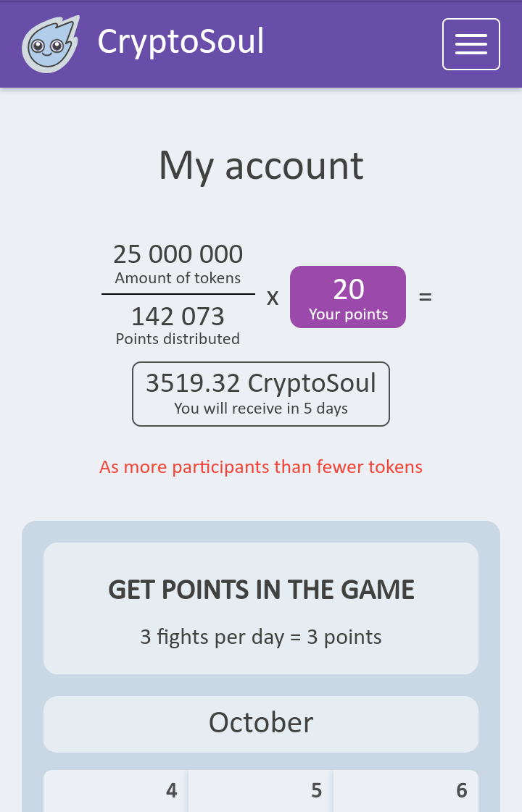Click the 3 fights per day text
This screenshot has width=522, height=812.
pos(261,637)
